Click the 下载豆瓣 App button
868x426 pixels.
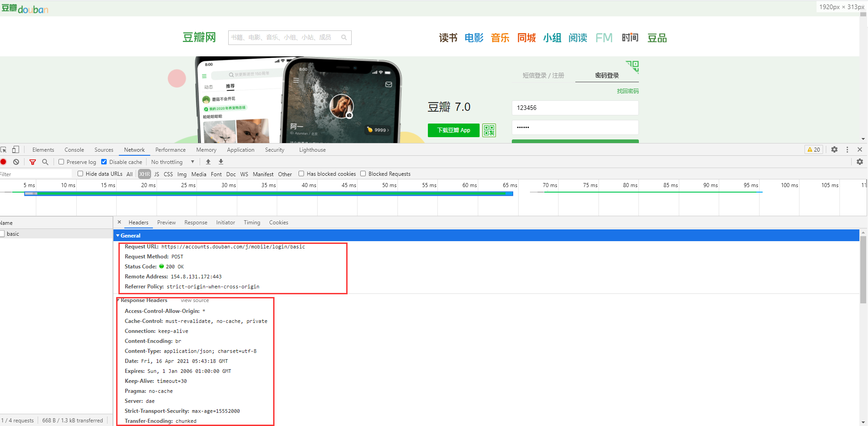click(454, 130)
